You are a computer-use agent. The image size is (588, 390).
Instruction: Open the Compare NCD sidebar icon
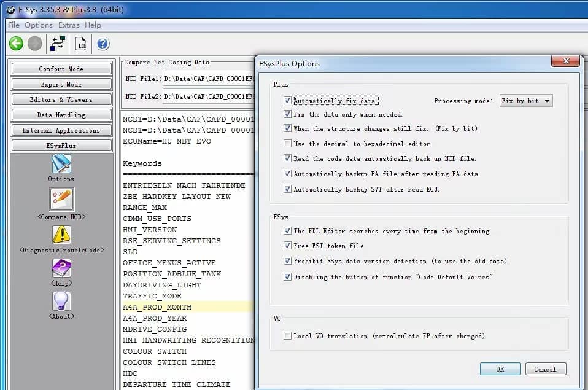62,200
